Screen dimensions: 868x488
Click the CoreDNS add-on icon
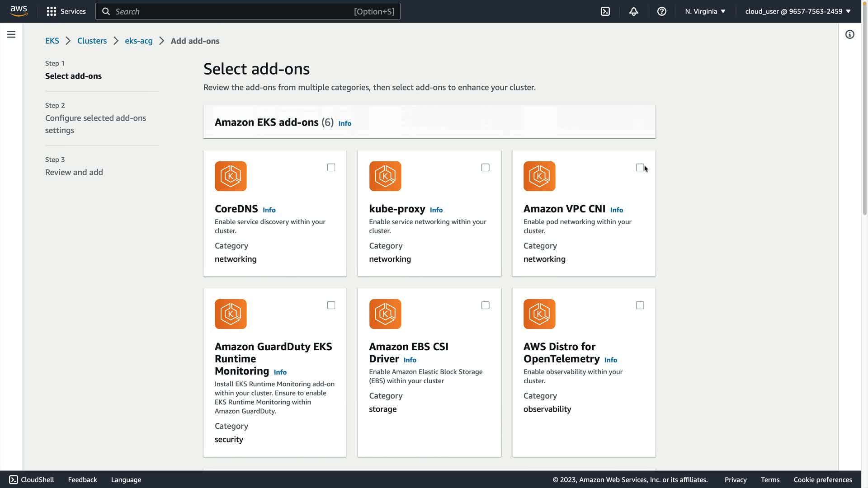[231, 176]
